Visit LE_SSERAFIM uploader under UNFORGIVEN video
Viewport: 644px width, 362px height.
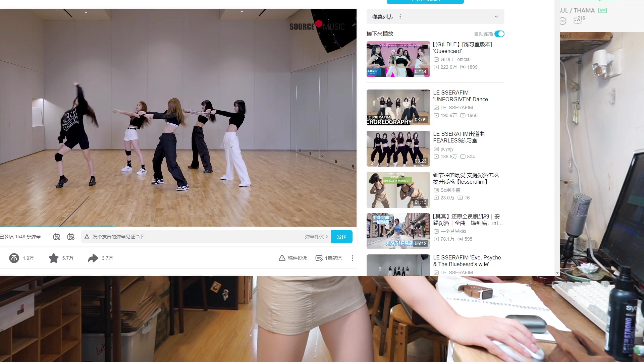[x=453, y=108]
